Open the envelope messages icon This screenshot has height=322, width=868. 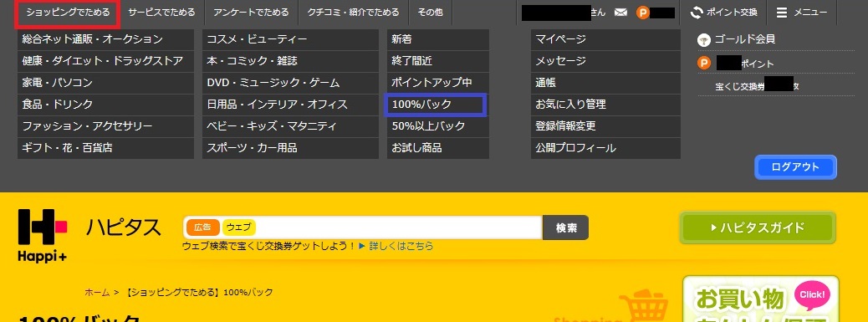click(x=620, y=13)
